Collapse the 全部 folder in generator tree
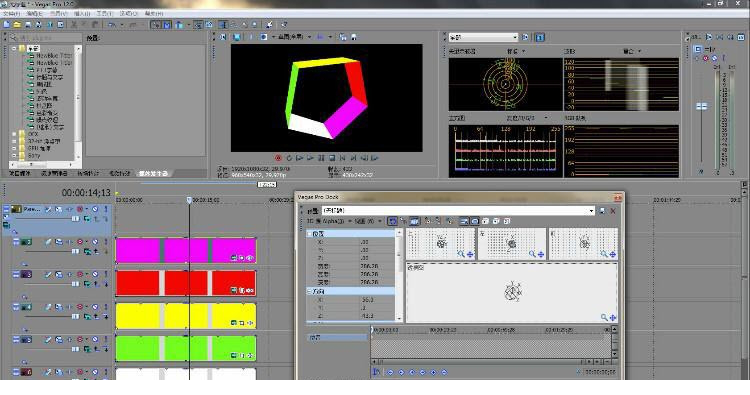 (14, 48)
